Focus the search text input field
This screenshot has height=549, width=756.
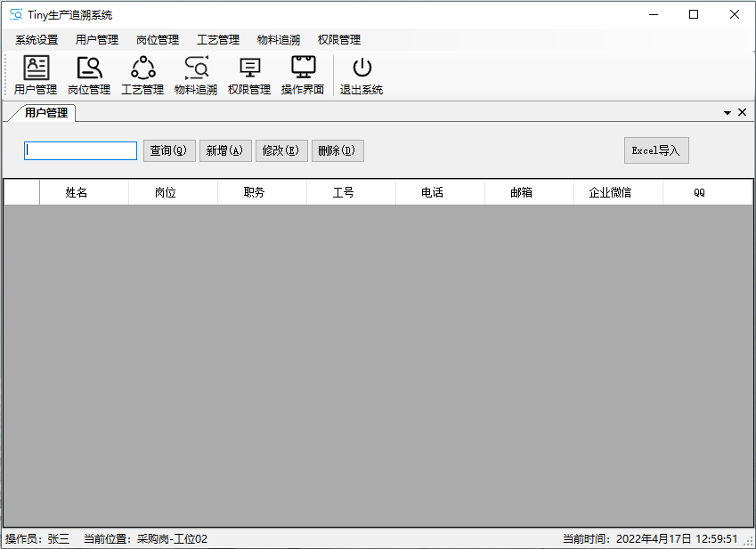pyautogui.click(x=80, y=151)
